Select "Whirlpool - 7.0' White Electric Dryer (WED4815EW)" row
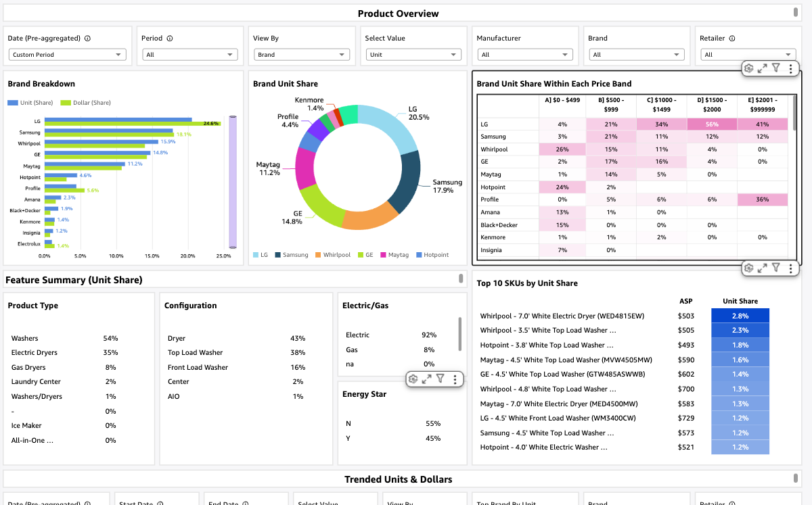This screenshot has height=505, width=812. (625, 316)
